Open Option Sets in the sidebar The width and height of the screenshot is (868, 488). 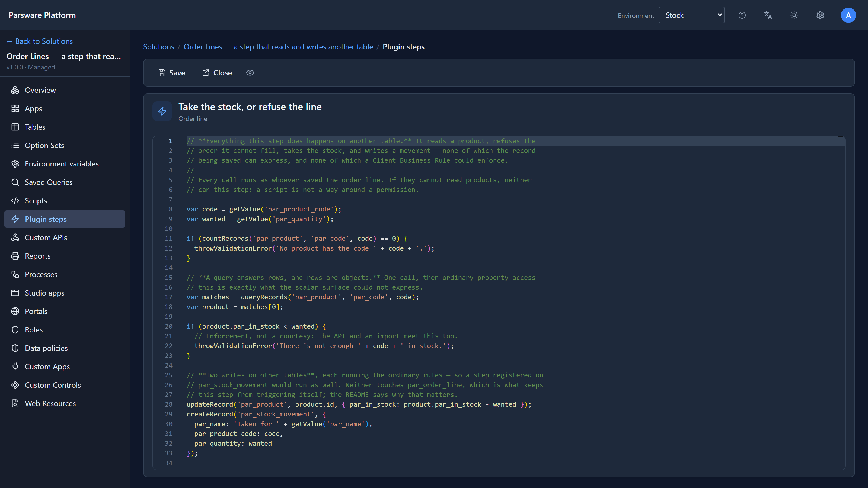click(x=65, y=145)
